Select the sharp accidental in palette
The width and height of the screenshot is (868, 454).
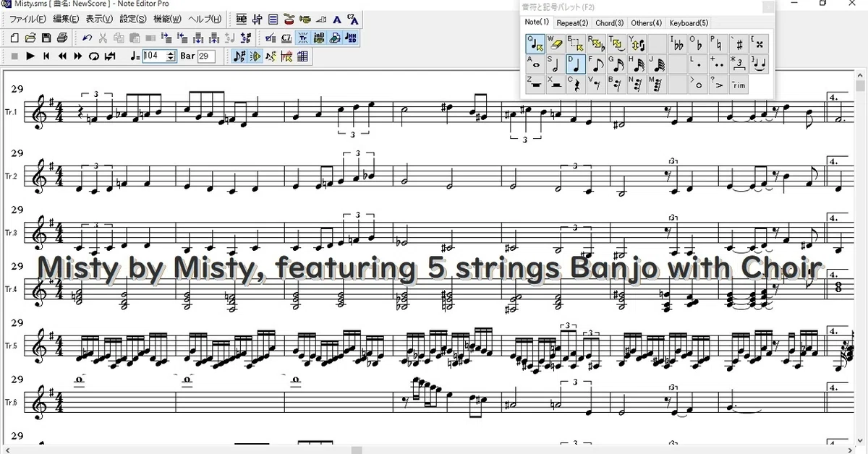click(739, 43)
